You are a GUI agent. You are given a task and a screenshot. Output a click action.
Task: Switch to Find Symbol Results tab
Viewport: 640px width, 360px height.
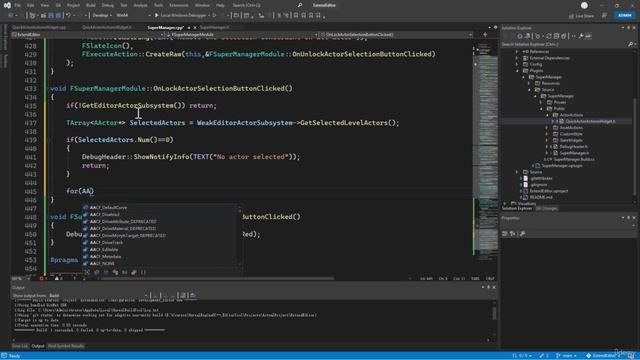click(x=66, y=346)
